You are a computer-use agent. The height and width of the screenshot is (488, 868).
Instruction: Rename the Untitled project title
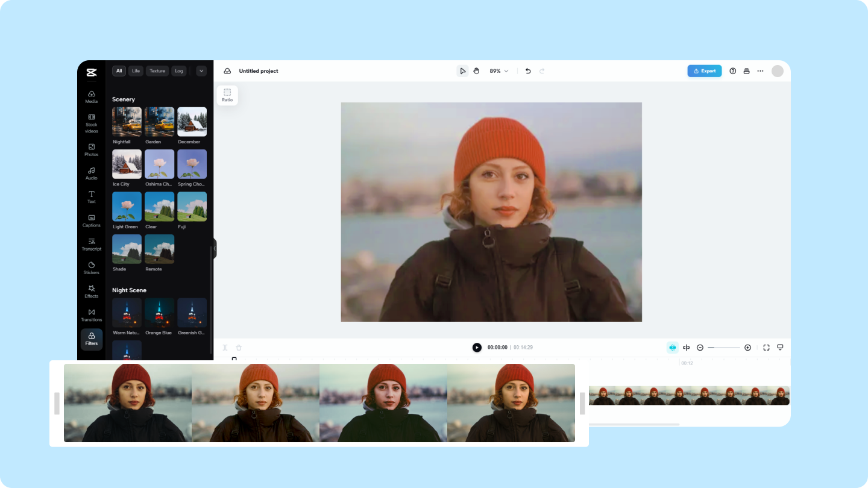(259, 71)
